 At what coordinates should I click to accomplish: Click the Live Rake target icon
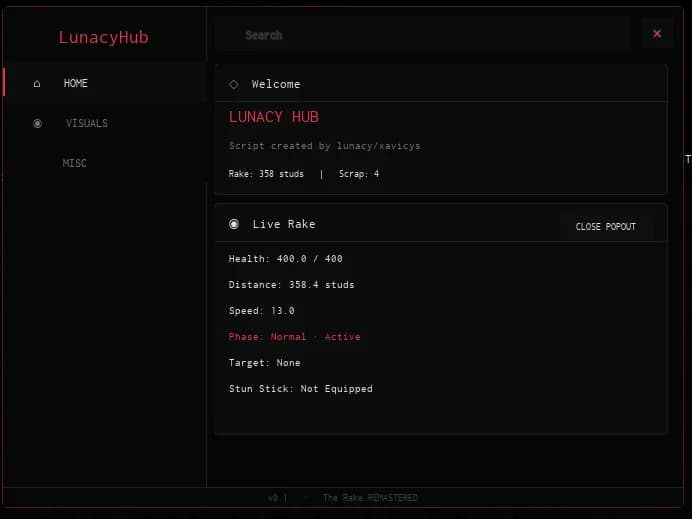(234, 224)
